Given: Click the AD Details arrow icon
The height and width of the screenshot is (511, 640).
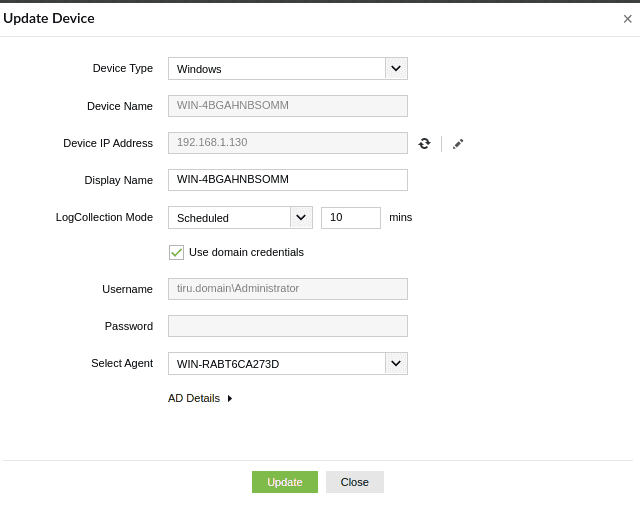Looking at the screenshot, I should 230,398.
